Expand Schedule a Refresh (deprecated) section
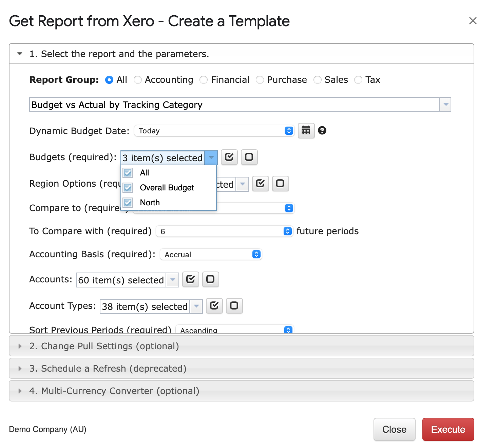This screenshot has width=496, height=448. click(241, 368)
